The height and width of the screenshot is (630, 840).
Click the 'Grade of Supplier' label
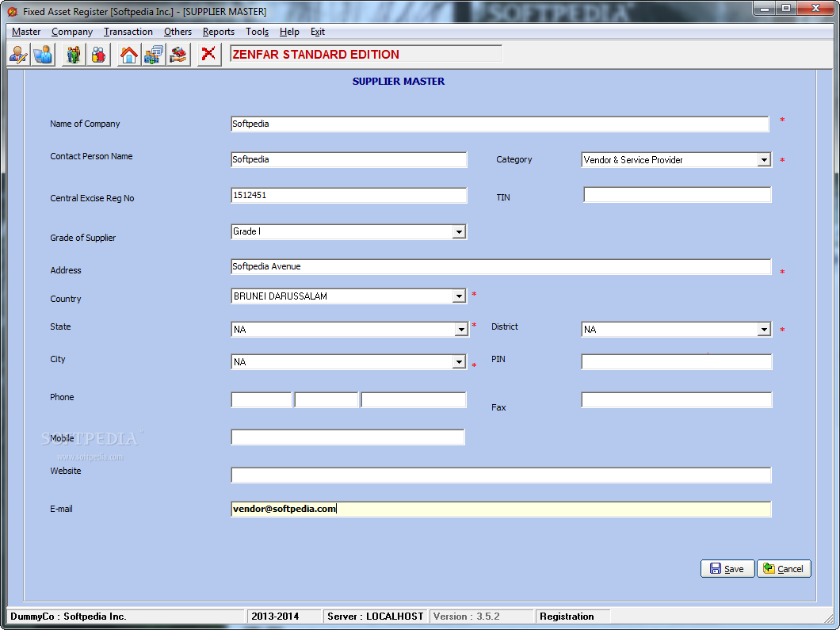point(83,238)
